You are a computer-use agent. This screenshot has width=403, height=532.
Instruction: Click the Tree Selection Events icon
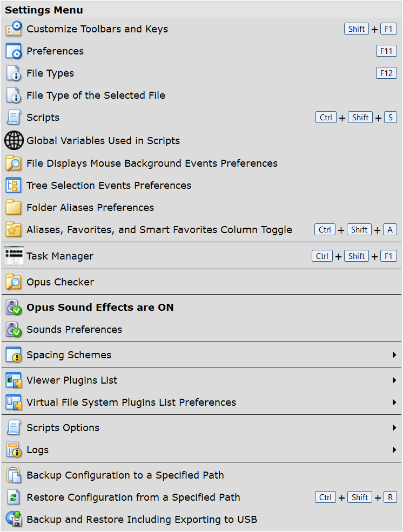tap(14, 186)
